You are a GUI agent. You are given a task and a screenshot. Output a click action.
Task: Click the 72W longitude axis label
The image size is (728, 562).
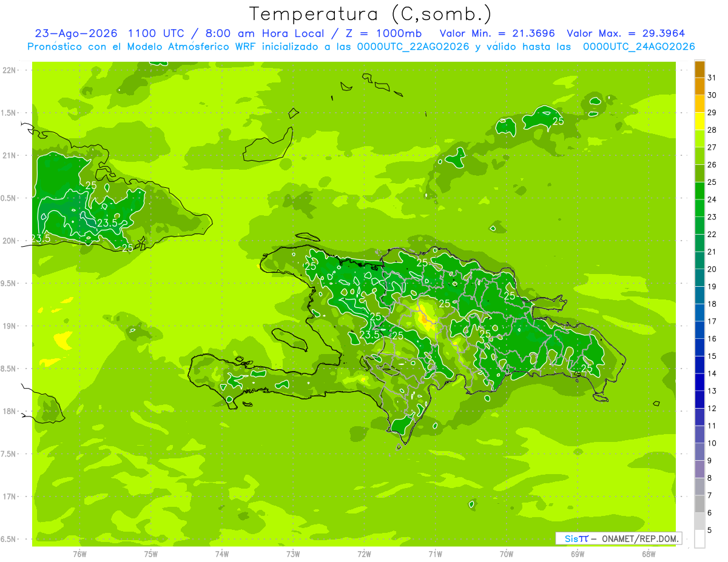click(364, 554)
